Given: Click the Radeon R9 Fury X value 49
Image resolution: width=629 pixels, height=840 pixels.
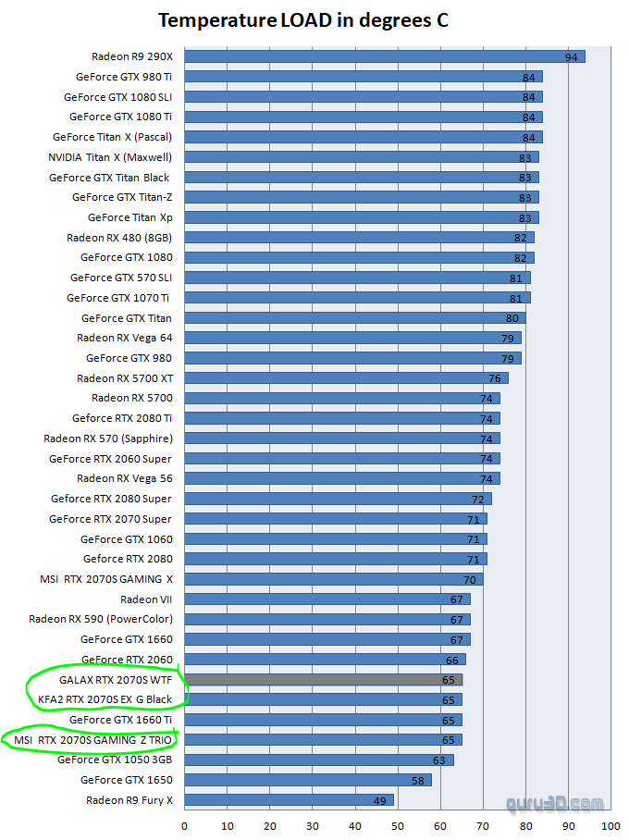Looking at the screenshot, I should pos(380,801).
